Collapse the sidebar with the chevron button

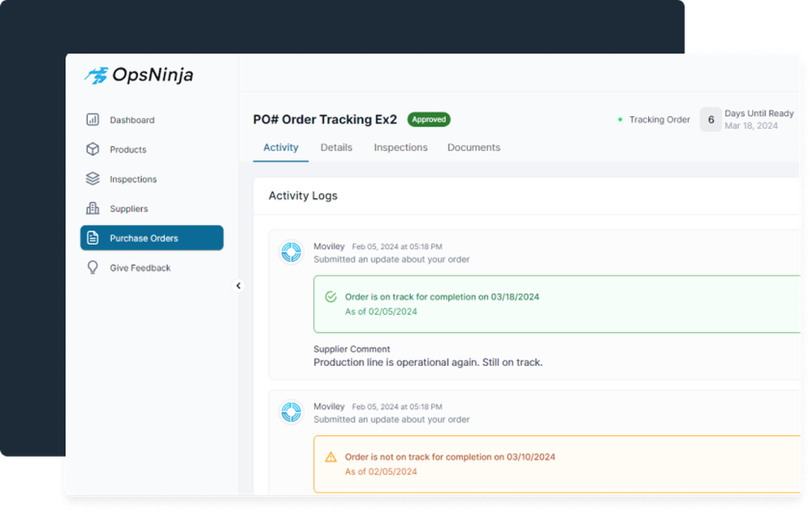[x=238, y=286]
